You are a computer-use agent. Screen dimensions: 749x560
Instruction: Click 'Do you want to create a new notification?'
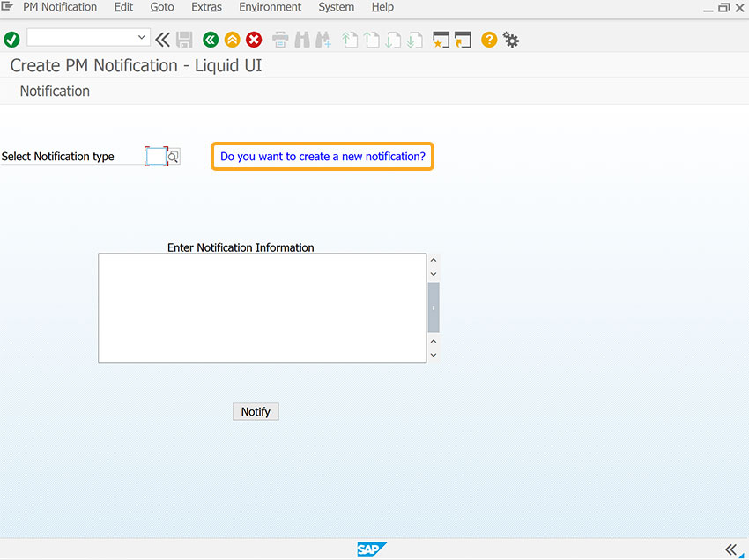click(x=323, y=156)
